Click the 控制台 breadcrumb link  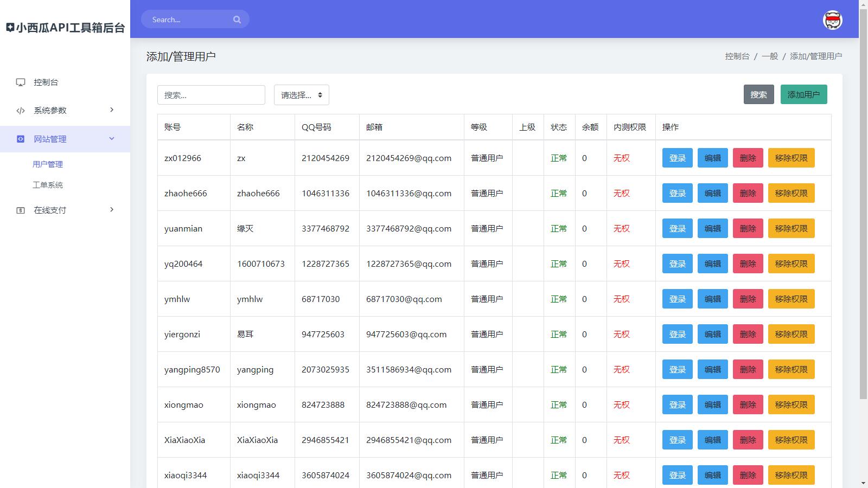point(737,56)
